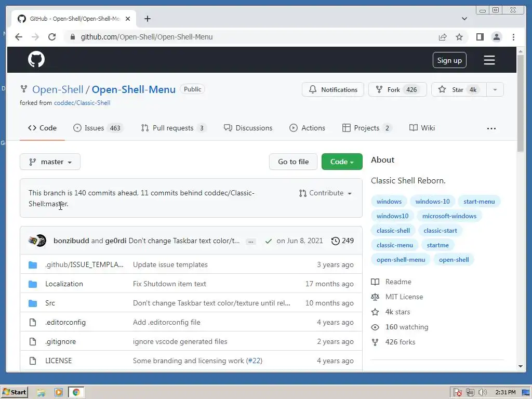Switch to Pull requests tab
Viewport: 532px width, 399px height.
click(173, 128)
